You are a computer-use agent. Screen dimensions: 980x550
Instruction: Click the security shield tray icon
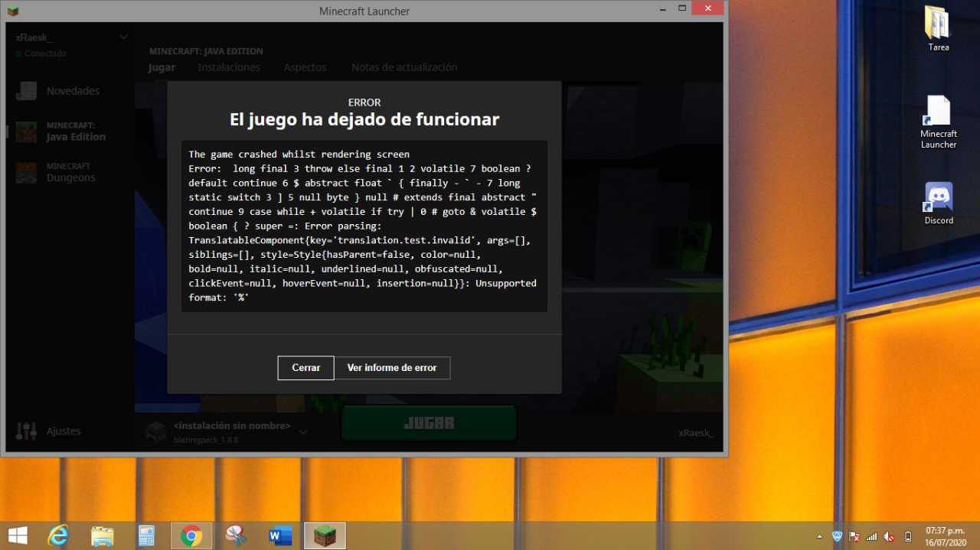click(x=838, y=536)
